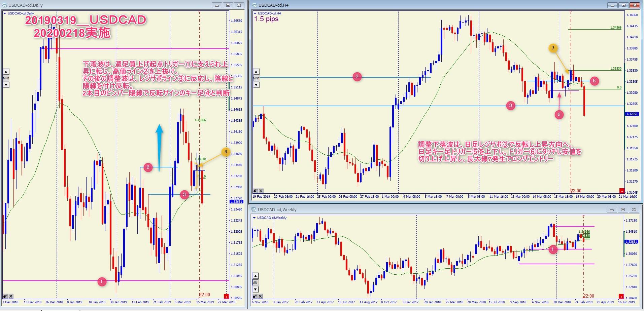Expand the USDCAD-cd,Weekly chart label dropdown
Image resolution: width=644 pixels, height=311 pixels.
coord(254,218)
